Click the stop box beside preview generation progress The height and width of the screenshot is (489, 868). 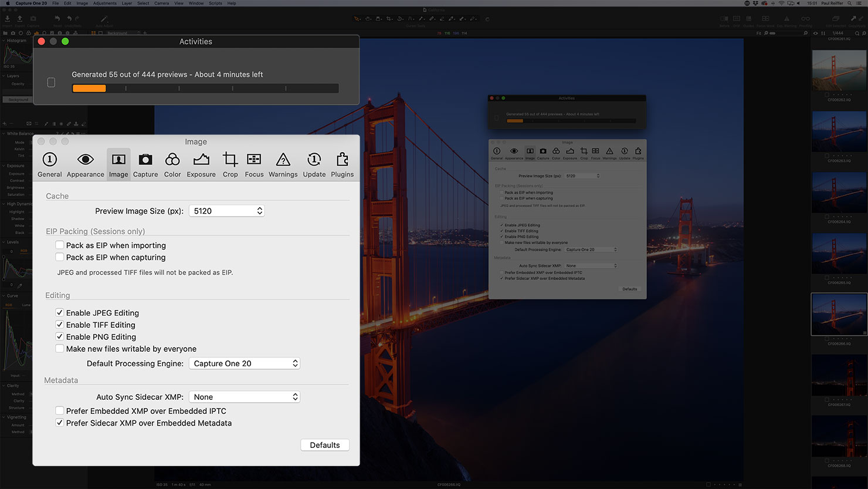coord(51,82)
